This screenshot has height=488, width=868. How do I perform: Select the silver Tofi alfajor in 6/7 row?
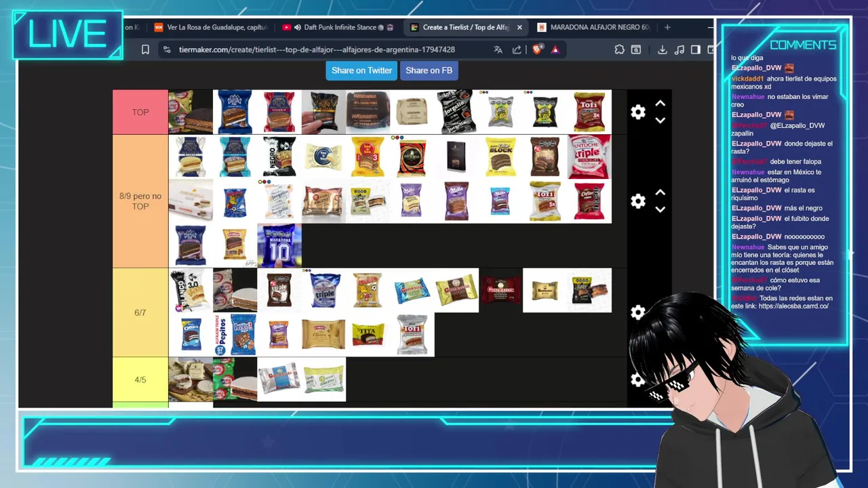click(412, 335)
